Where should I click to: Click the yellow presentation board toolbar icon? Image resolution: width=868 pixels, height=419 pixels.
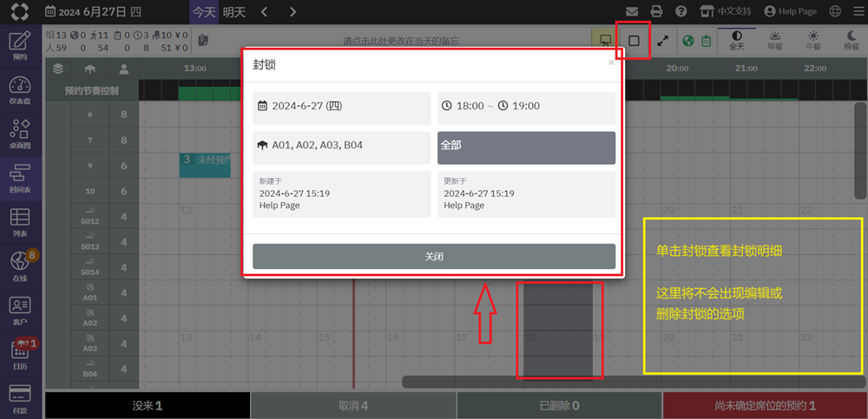(605, 41)
